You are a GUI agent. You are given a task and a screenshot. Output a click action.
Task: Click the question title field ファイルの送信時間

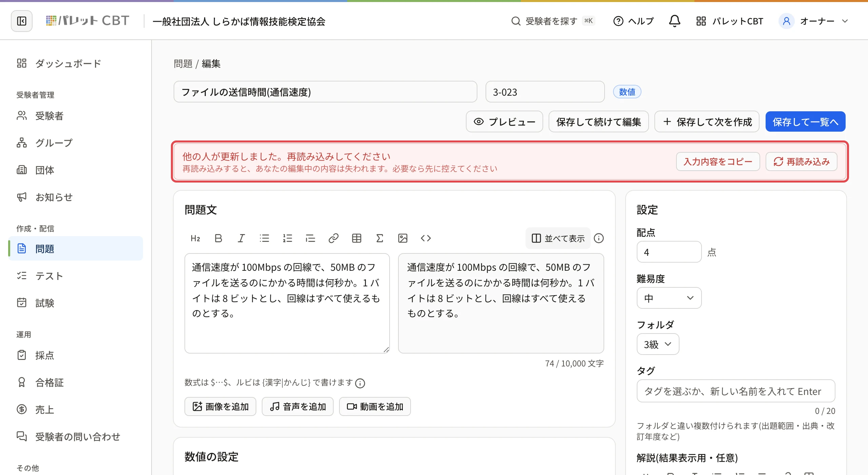[x=325, y=92]
